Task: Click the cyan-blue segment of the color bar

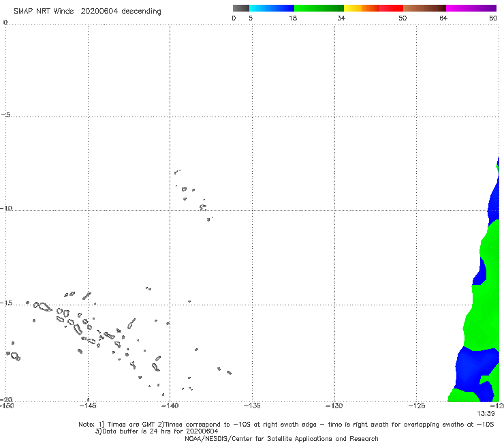Action: point(272,8)
